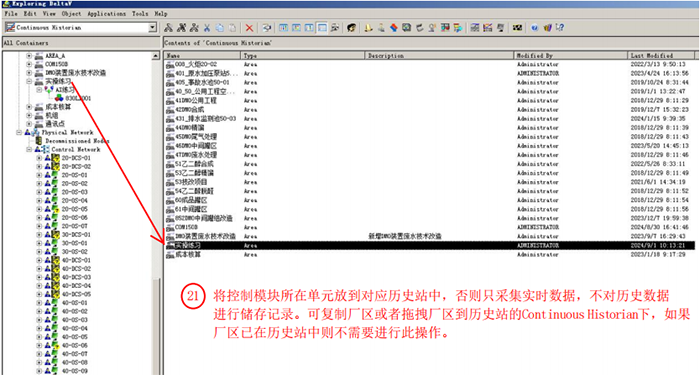Switch to Small Icons view button
700x375 pixels.
[296, 28]
